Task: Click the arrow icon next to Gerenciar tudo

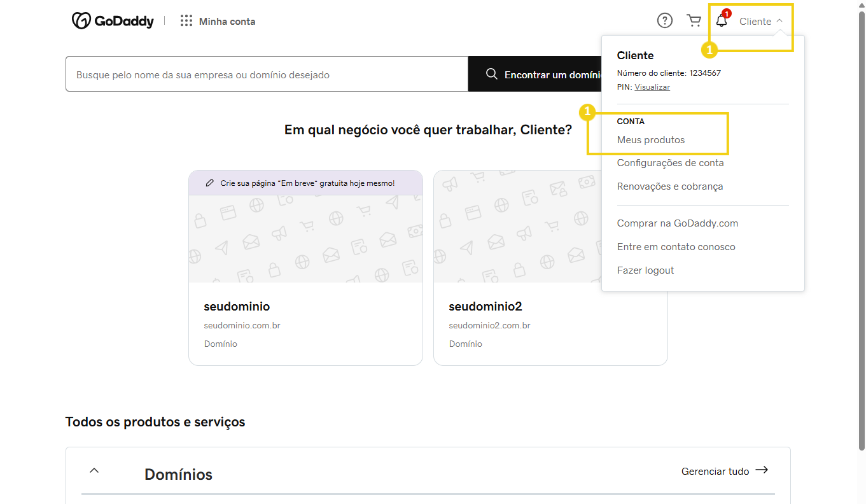Action: 762,470
